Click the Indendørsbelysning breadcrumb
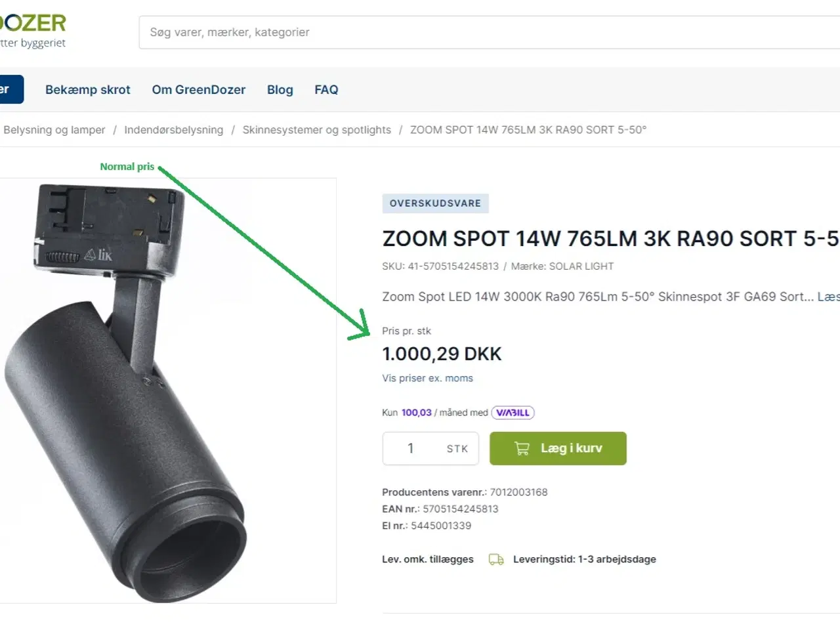Screen dimensions: 840x630 click(173, 129)
